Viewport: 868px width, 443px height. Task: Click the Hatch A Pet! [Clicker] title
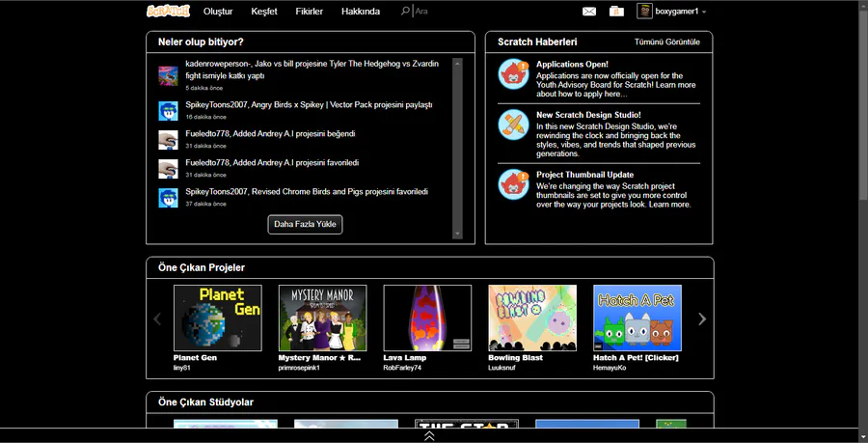click(x=637, y=358)
